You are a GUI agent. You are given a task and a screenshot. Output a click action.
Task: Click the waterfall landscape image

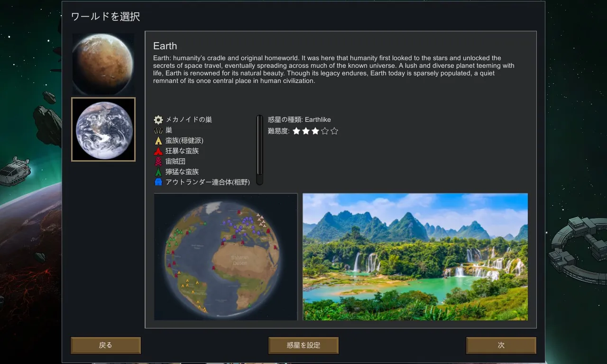(415, 257)
